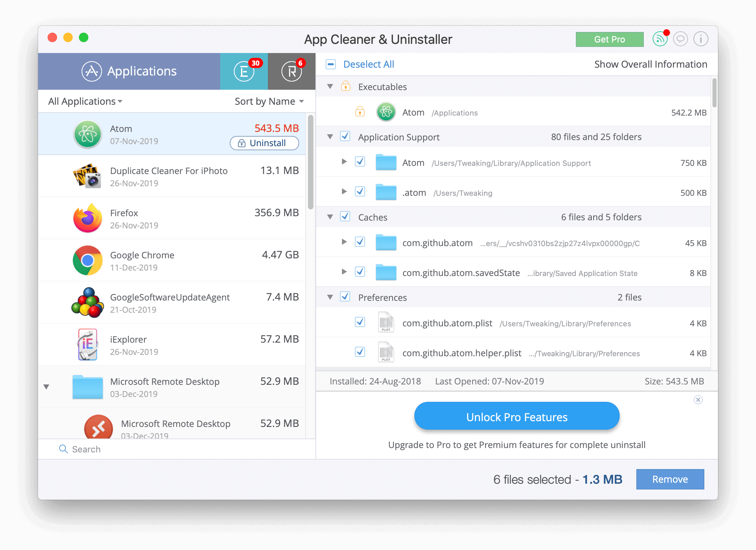Toggle the Deselect All checkbox
Viewport: 756px width, 550px height.
[331, 64]
